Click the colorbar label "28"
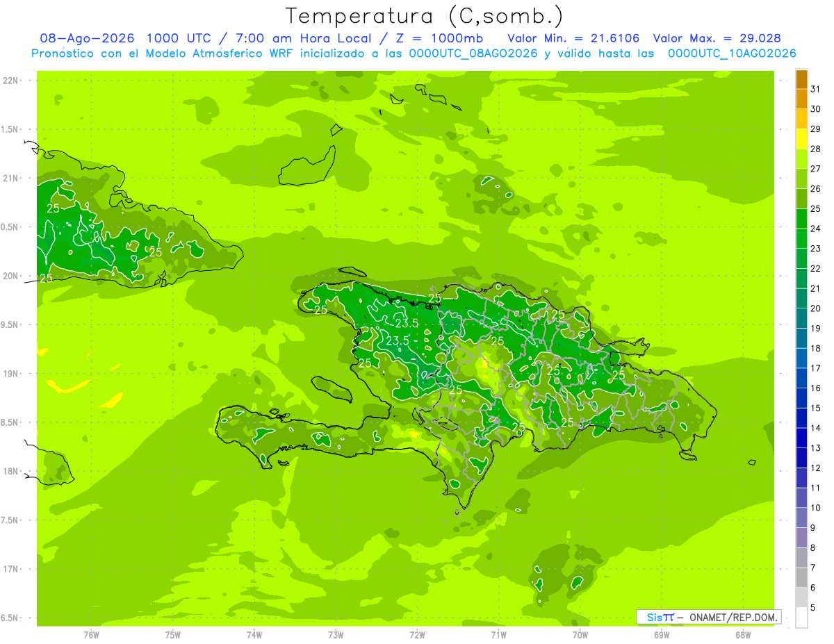Viewport: 834px width, 644px height. (816, 149)
